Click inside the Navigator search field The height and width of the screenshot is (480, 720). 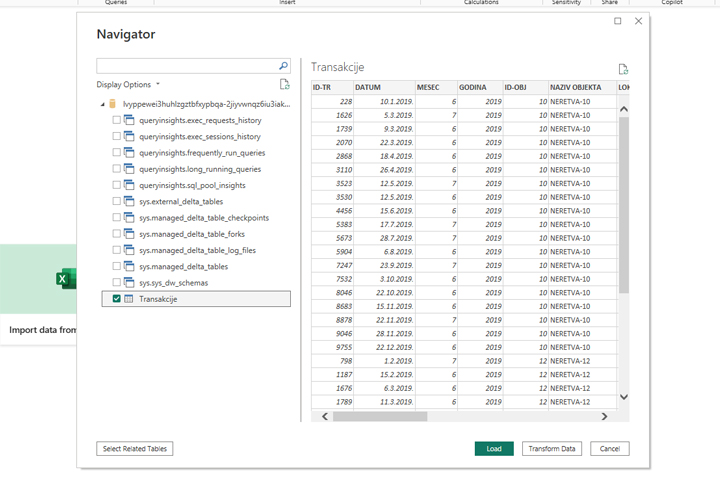point(185,66)
